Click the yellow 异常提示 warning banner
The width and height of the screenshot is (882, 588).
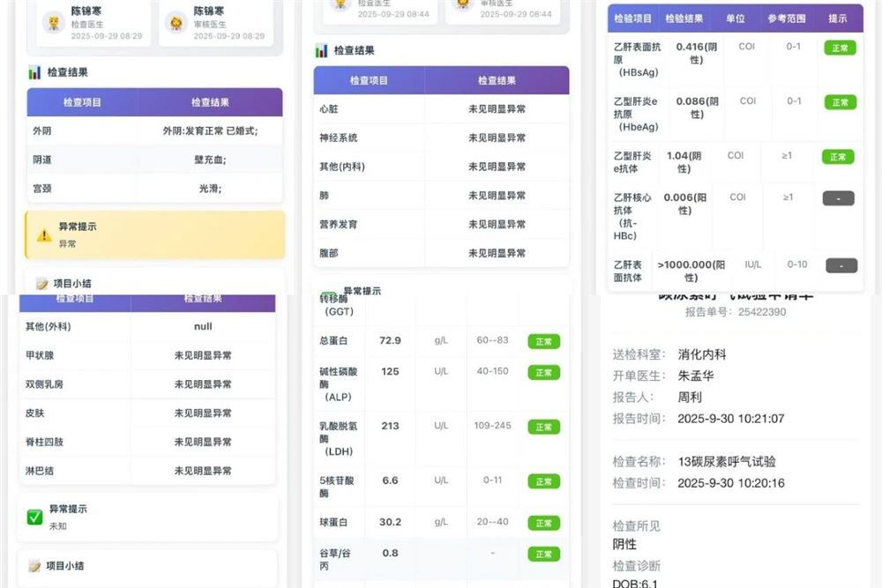(x=155, y=235)
